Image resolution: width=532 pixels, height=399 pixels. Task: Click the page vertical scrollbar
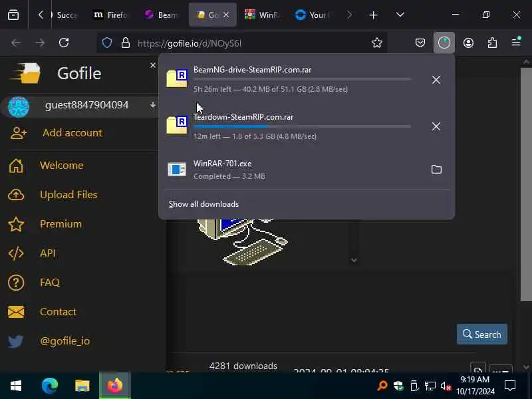pyautogui.click(x=526, y=184)
